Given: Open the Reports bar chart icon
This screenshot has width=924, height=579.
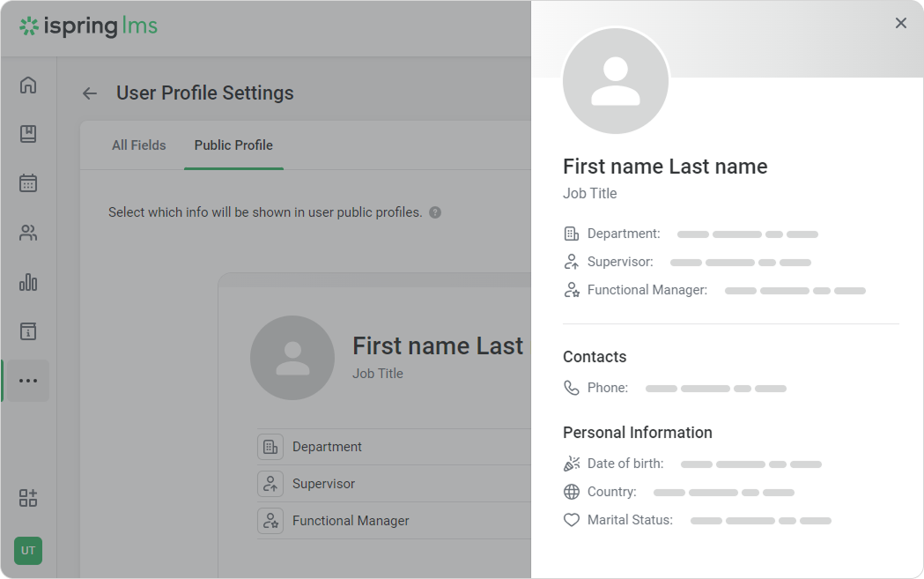Looking at the screenshot, I should pos(28,282).
